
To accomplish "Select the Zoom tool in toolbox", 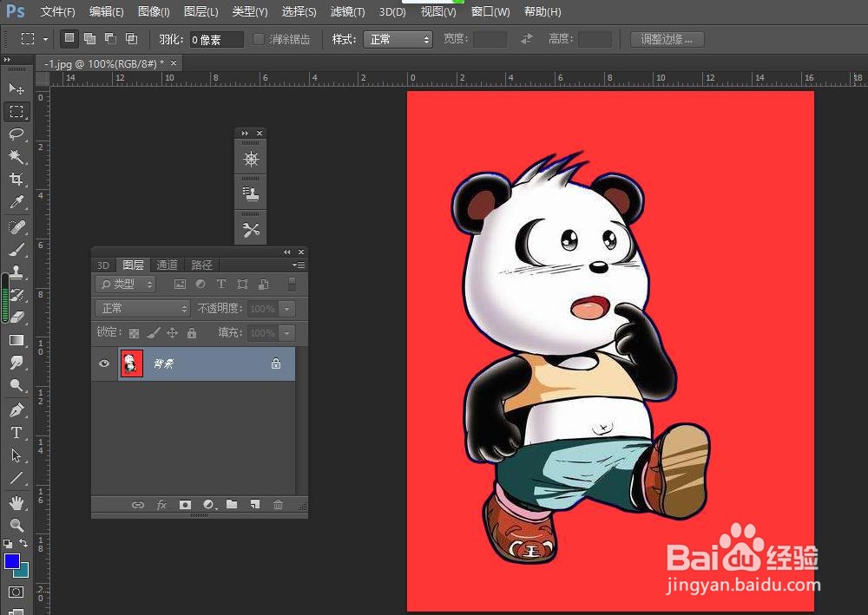I will coord(16,525).
